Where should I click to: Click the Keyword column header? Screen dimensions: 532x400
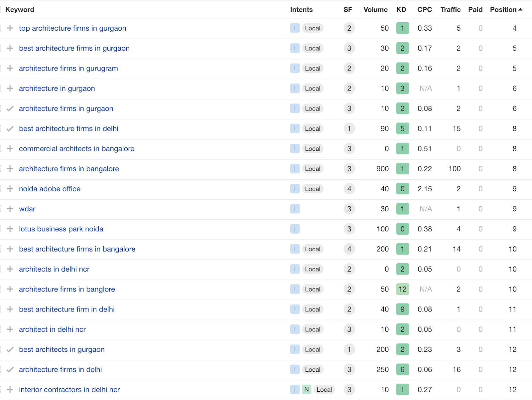[x=20, y=9]
